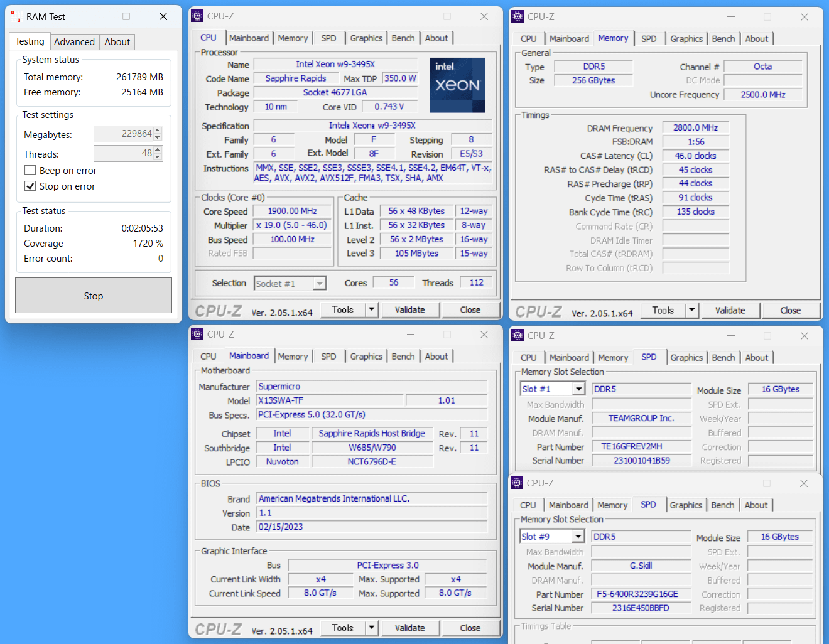Click CAS# Latency value 46.0 clocks
829x644 pixels.
696,156
